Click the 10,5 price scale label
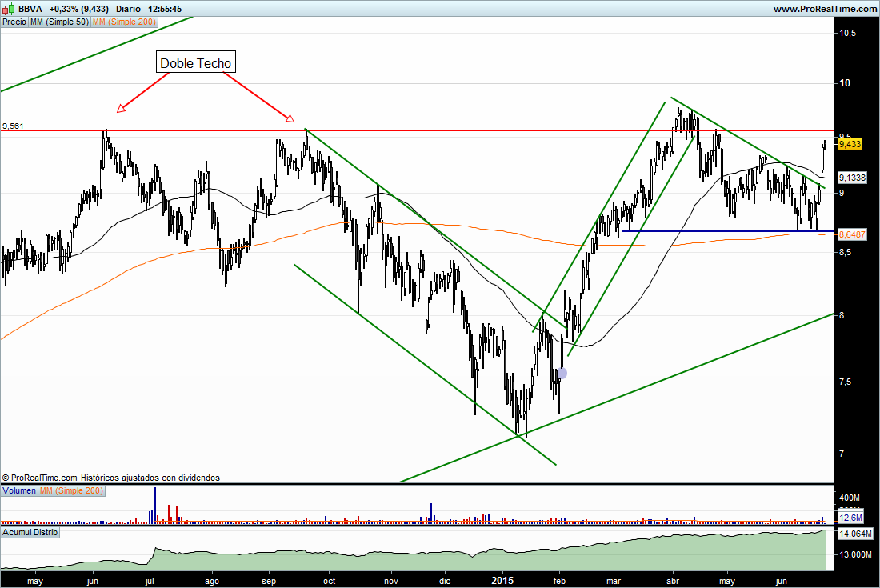This screenshot has height=588, width=880. [x=848, y=33]
